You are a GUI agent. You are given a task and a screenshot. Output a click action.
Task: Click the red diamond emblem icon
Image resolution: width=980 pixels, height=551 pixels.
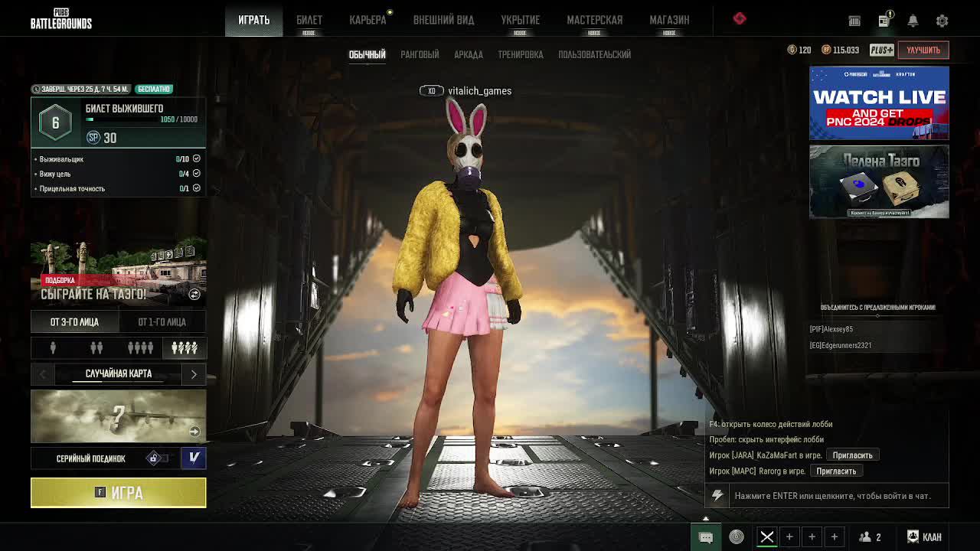(x=740, y=18)
